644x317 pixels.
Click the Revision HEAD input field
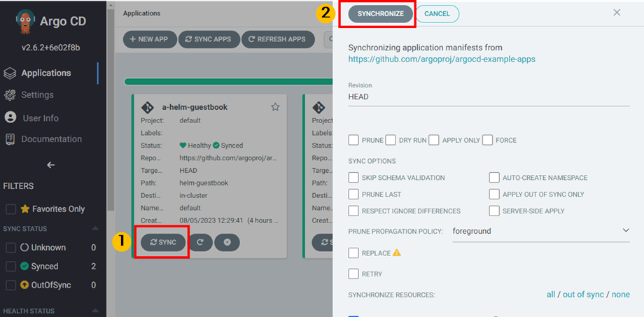(x=489, y=97)
